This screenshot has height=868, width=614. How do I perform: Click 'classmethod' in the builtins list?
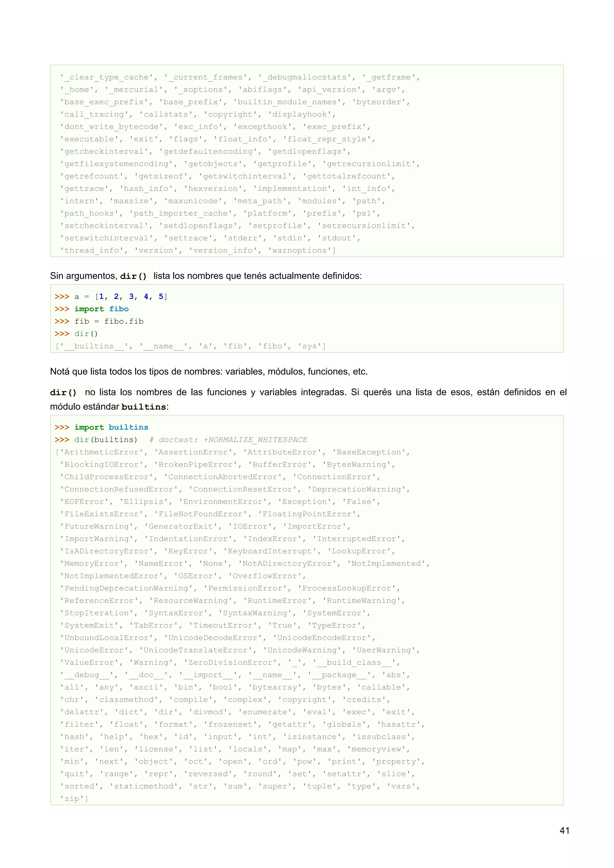pos(126,700)
